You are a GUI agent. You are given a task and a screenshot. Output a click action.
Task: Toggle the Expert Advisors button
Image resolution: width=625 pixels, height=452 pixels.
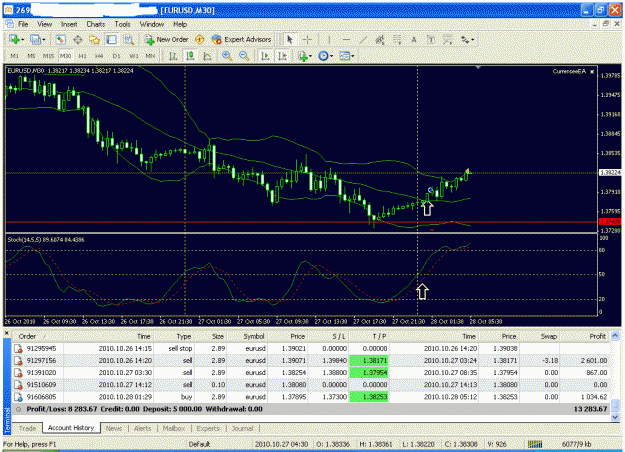click(x=241, y=39)
